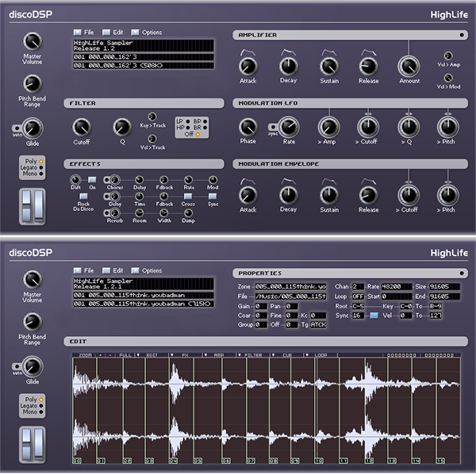Screen dimensions: 476x474
Task: Click the LFO > Q knob
Action: click(409, 127)
